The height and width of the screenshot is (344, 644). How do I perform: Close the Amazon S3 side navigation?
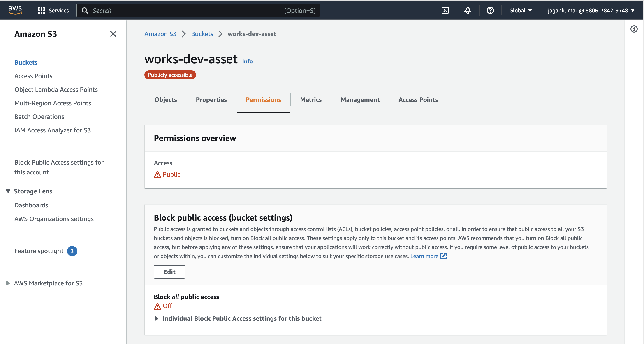pyautogui.click(x=113, y=34)
